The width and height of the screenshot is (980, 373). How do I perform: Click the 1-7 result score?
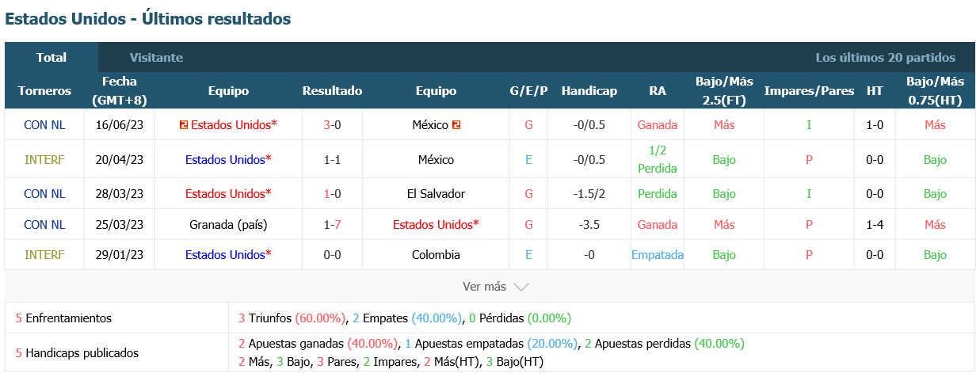pos(332,225)
